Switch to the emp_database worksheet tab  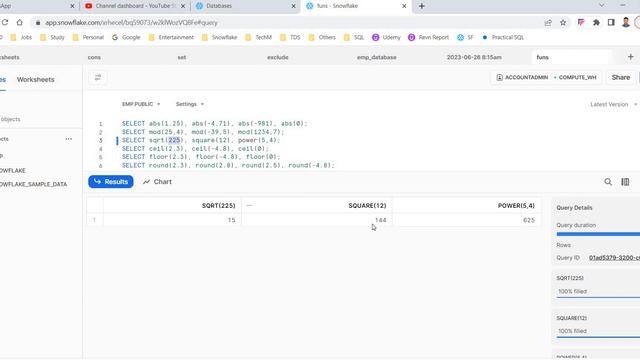(x=376, y=57)
